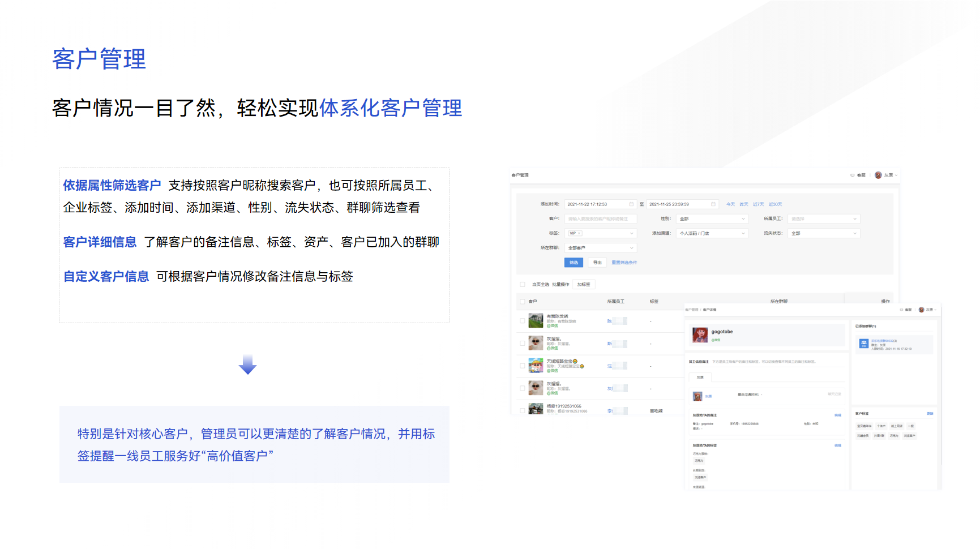This screenshot has height=549, width=980.
Task: Tick the 当页全选 checkbox
Action: tap(523, 285)
